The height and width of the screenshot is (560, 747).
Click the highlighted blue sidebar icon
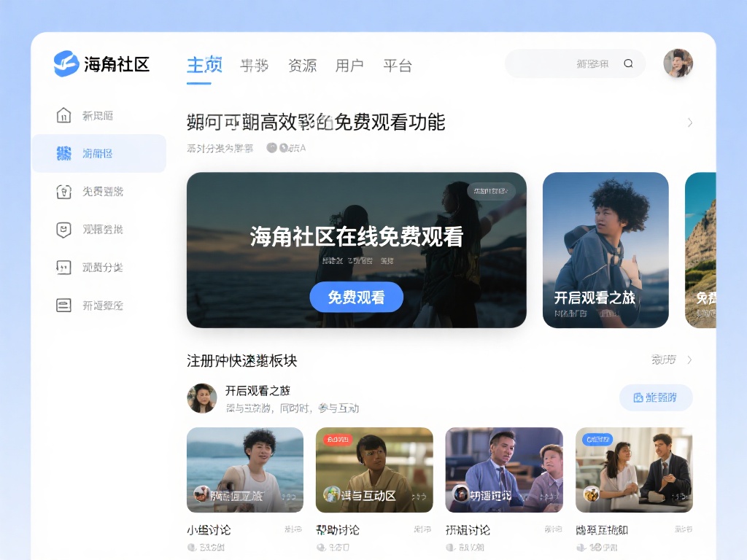(x=64, y=153)
